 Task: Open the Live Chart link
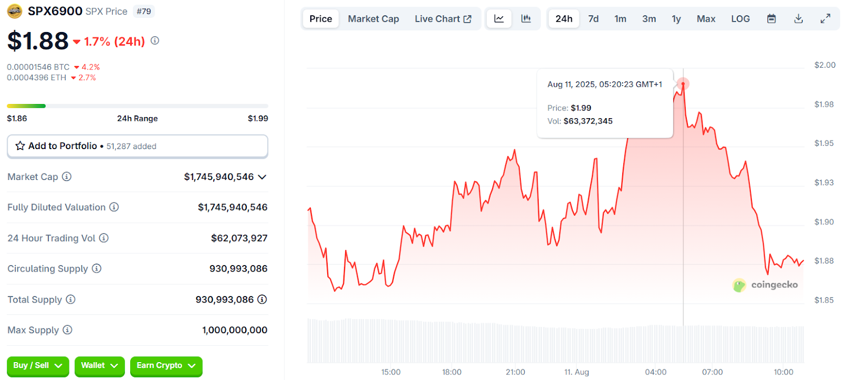coord(443,19)
